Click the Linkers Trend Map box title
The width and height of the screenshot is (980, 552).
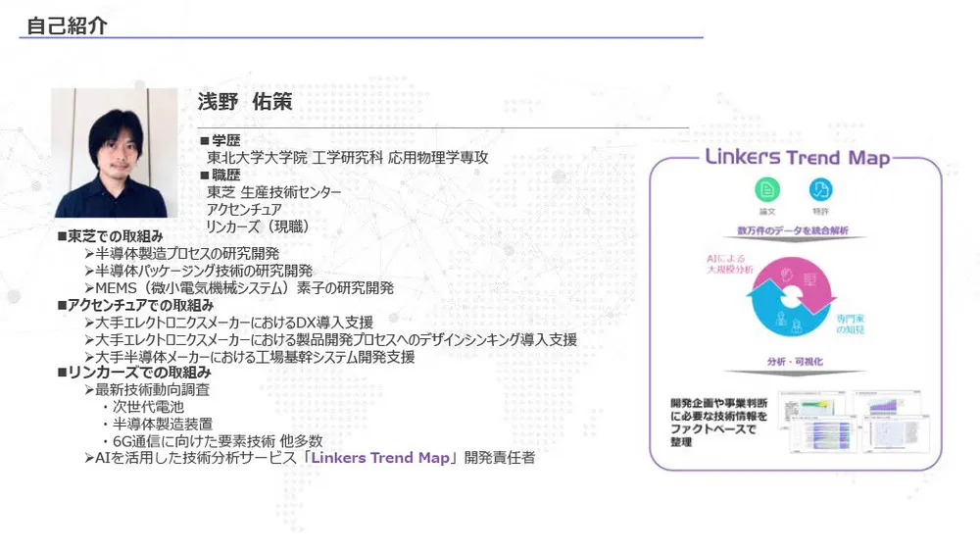pos(797,157)
